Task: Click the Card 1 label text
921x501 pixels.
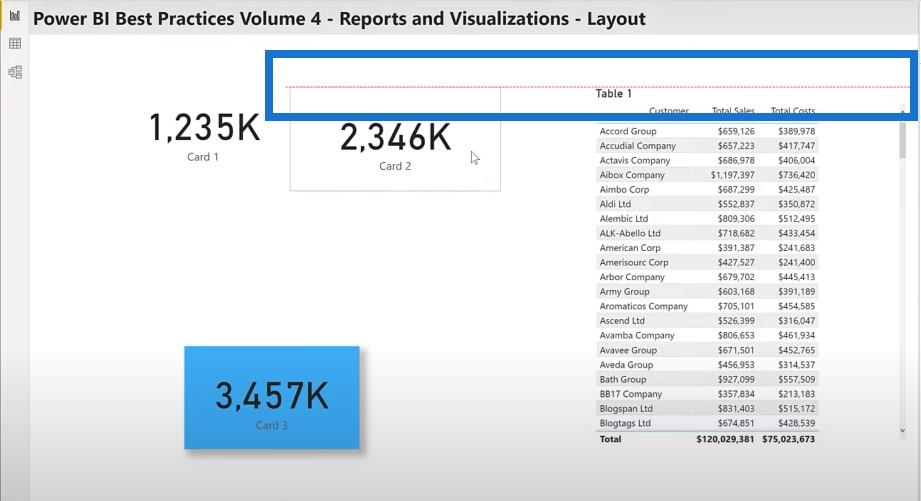Action: [203, 157]
